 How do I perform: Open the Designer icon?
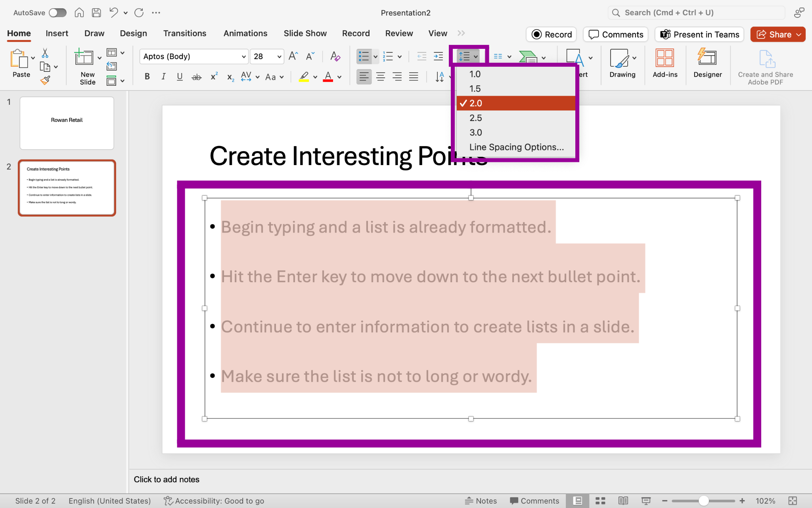(707, 57)
